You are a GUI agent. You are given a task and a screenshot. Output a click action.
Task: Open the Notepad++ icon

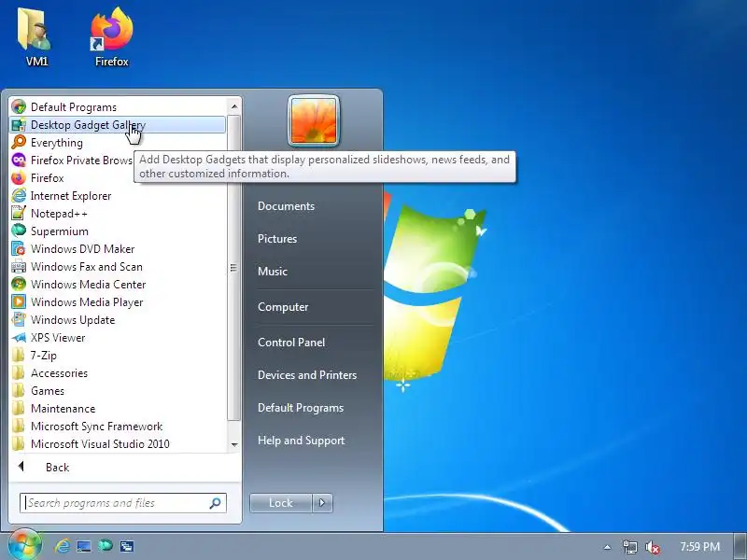(x=19, y=214)
